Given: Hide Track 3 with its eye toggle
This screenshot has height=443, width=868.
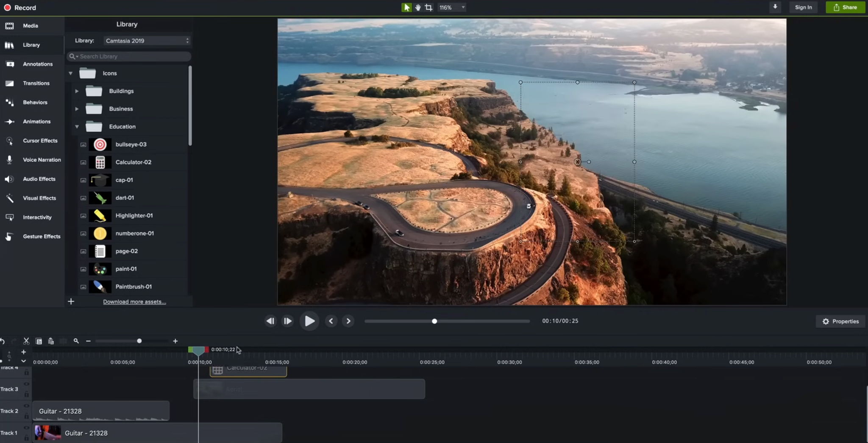Looking at the screenshot, I should pyautogui.click(x=26, y=384).
